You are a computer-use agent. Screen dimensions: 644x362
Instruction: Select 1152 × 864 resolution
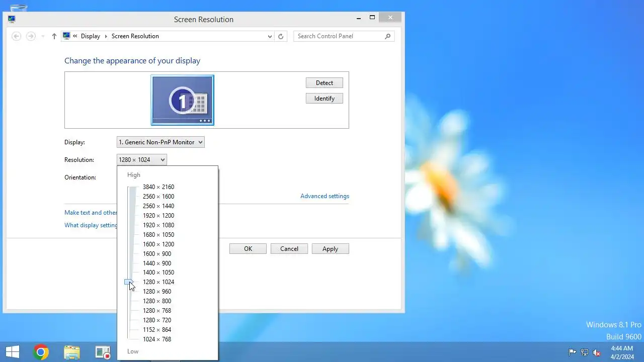pos(157,330)
